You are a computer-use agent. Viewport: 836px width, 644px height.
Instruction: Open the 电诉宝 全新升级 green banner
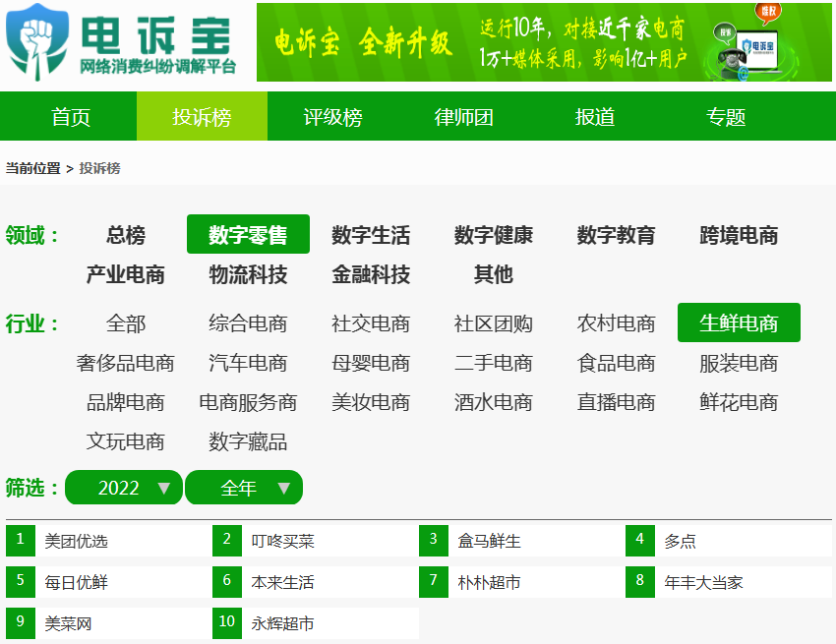point(544,42)
